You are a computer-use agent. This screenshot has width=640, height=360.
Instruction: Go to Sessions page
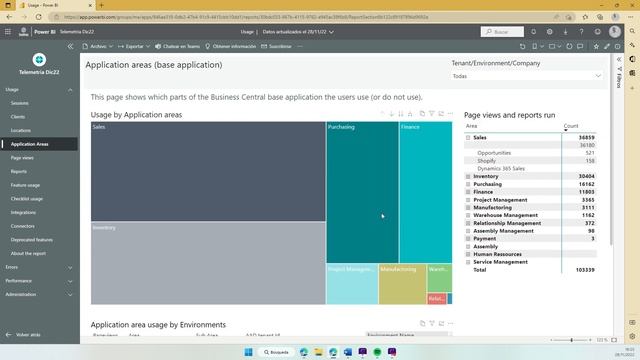click(20, 103)
